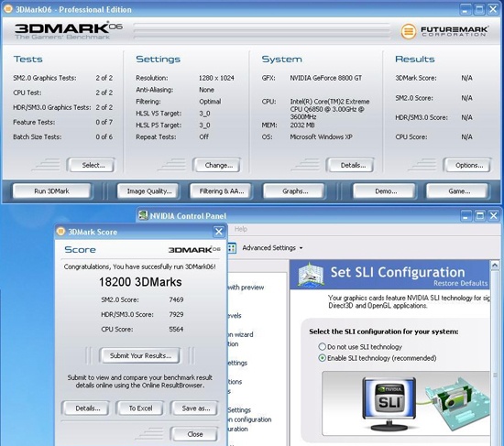Open Advanced Settings dropdown in NVIDIA panel
Image resolution: width=504 pixels, height=446 pixels.
(x=272, y=248)
